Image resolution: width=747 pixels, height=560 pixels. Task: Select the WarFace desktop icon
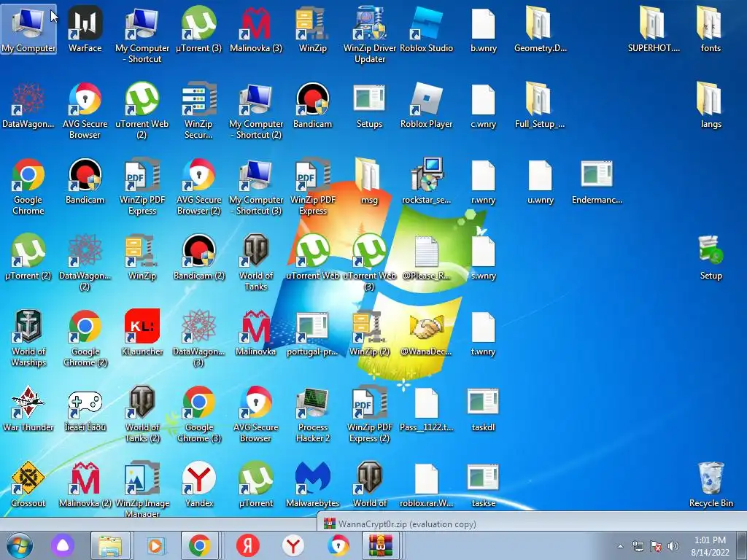[85, 28]
